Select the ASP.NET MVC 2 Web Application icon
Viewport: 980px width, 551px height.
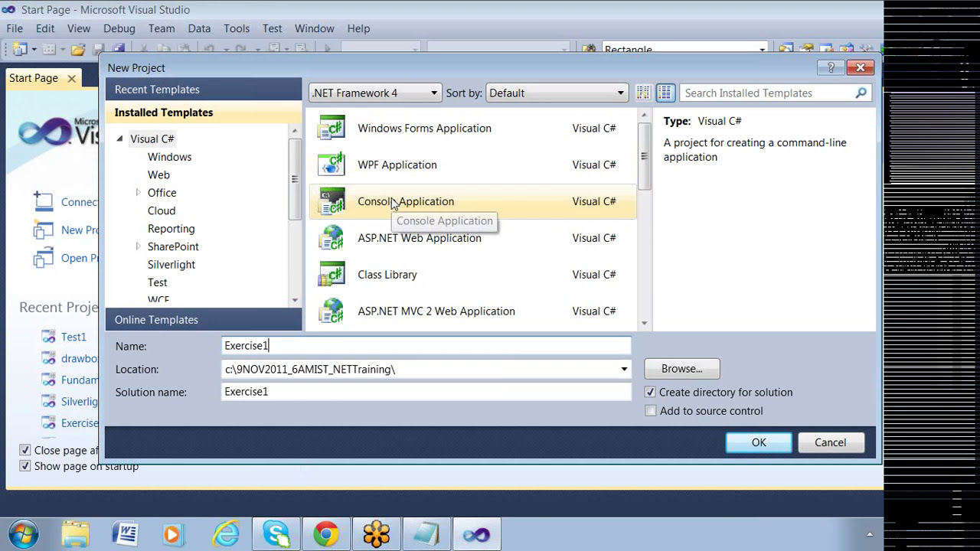tap(332, 311)
